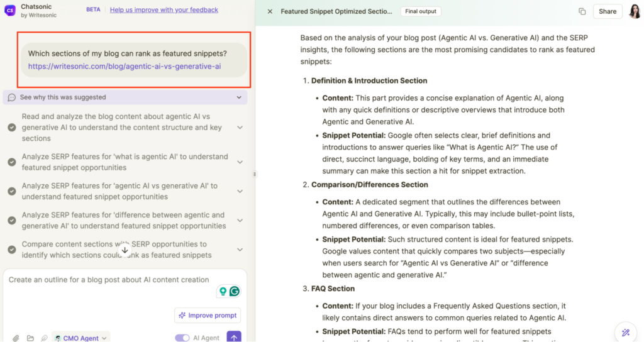
Task: Jump to latest with the down-arrow button
Action: [x=125, y=250]
